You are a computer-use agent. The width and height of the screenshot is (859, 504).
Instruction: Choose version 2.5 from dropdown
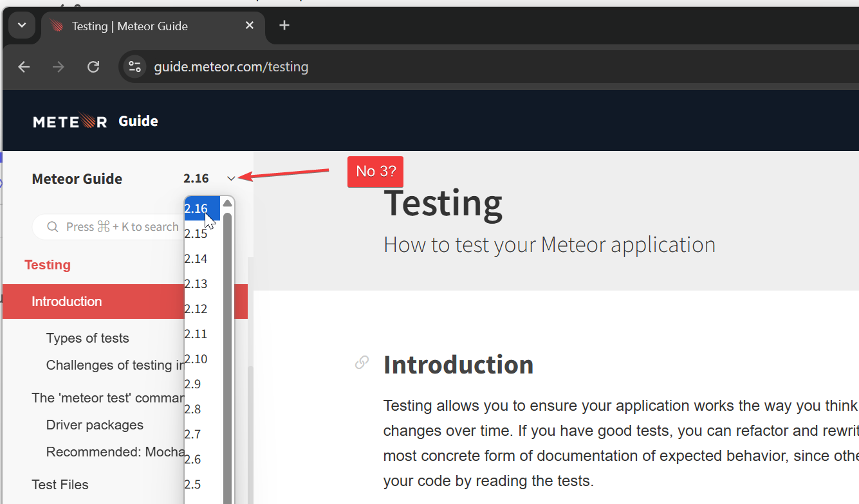click(x=202, y=484)
